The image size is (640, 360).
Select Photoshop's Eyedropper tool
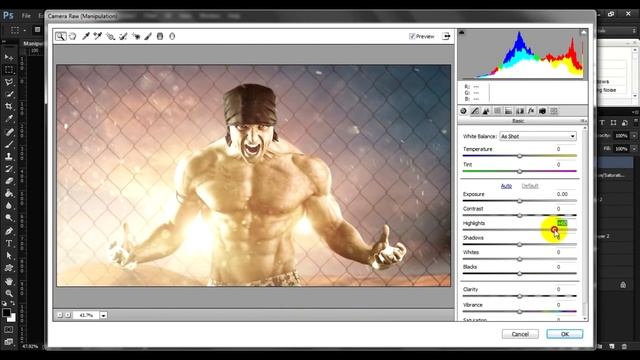point(9,119)
